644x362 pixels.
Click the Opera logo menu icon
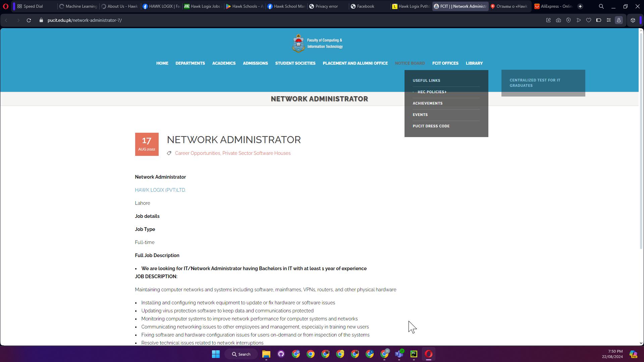click(5, 6)
